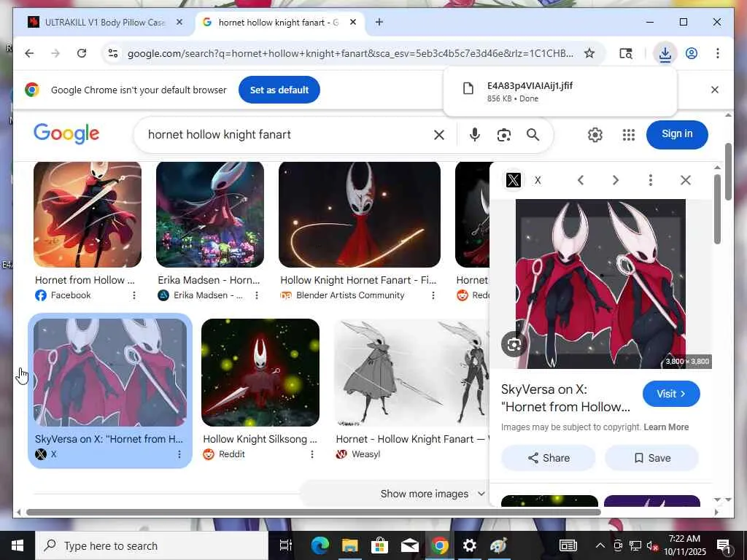The height and width of the screenshot is (560, 747).
Task: Open more options for Reddit Silksong result
Action: pos(312,454)
